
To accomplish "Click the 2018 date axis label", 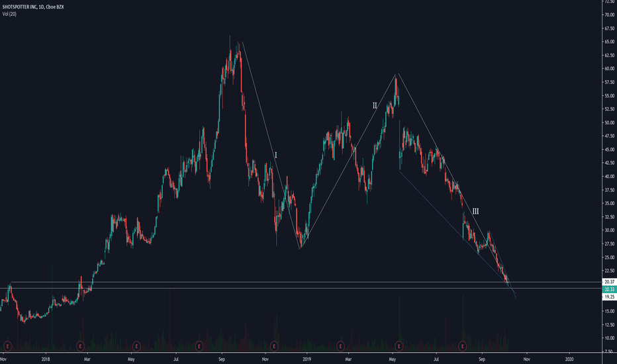I will coord(46,359).
